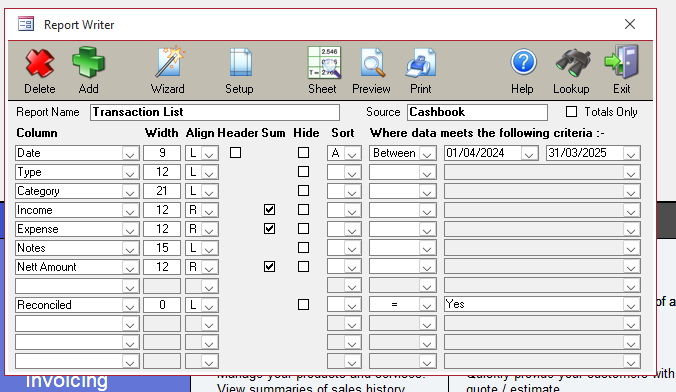Open the Sheet spreadsheet view icon
The width and height of the screenshot is (676, 392).
tap(324, 63)
